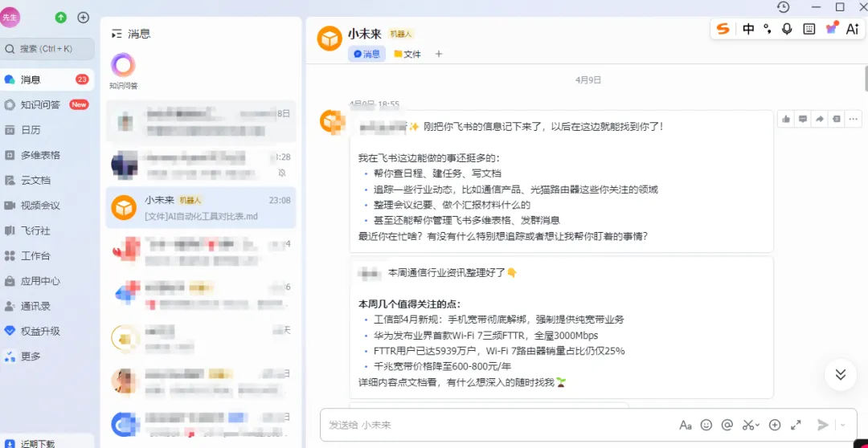Open Aa text formatting in composer
The height and width of the screenshot is (448, 868).
[686, 425]
